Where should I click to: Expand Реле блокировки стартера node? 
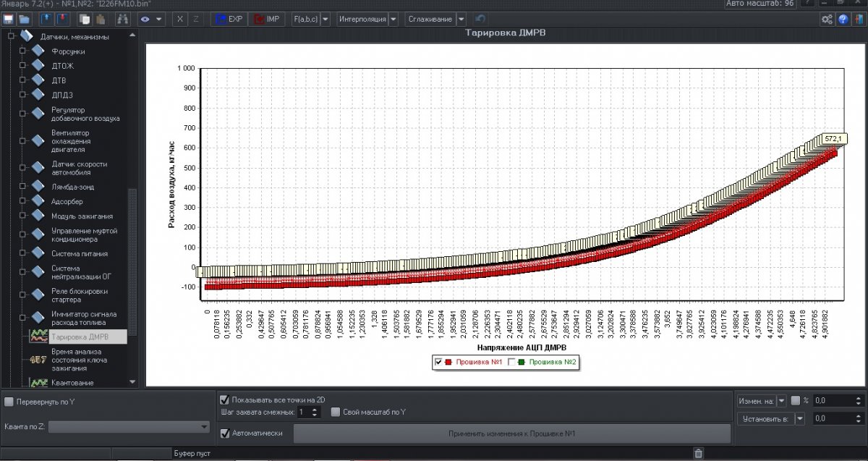click(x=22, y=295)
